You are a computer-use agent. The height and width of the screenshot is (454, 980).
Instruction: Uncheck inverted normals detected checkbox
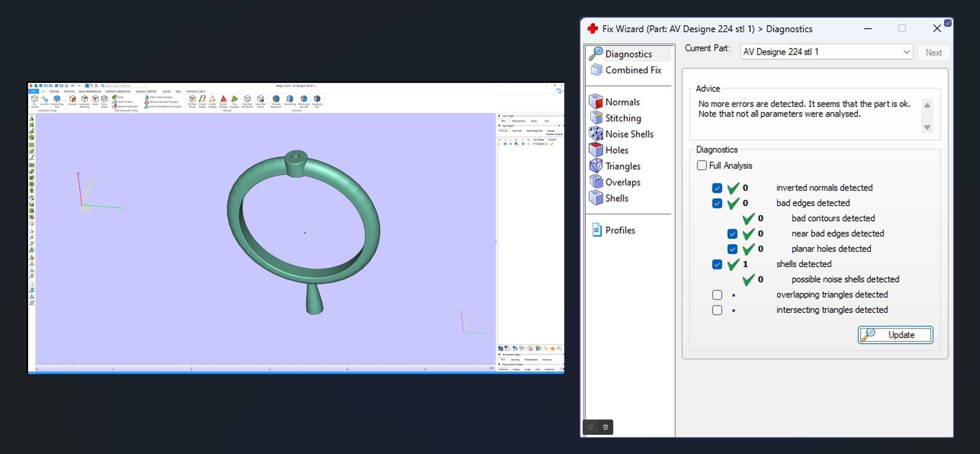pyautogui.click(x=717, y=188)
